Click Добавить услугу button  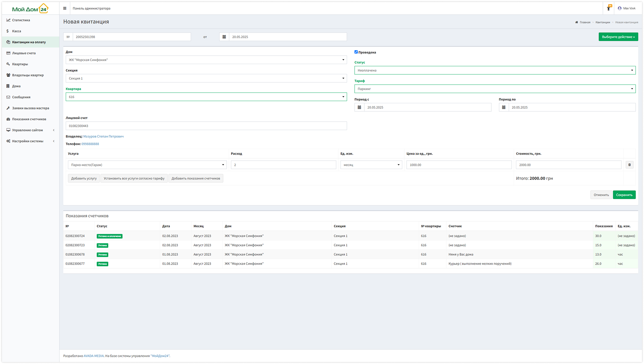(x=84, y=178)
